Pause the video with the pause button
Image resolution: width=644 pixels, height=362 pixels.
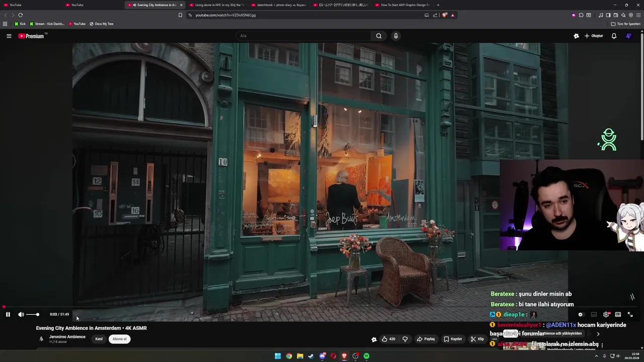click(x=8, y=314)
